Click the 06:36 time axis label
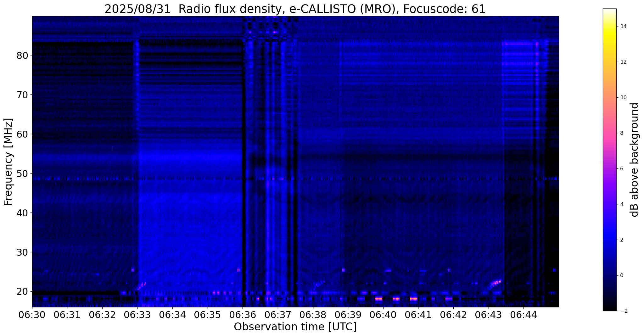Image resolution: width=644 pixels, height=336 pixels. (243, 315)
